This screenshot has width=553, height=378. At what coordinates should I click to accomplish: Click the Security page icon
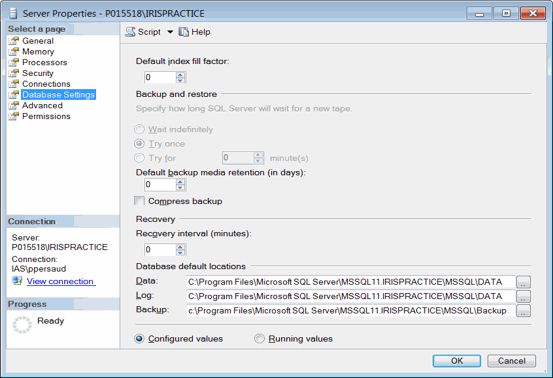tap(14, 73)
